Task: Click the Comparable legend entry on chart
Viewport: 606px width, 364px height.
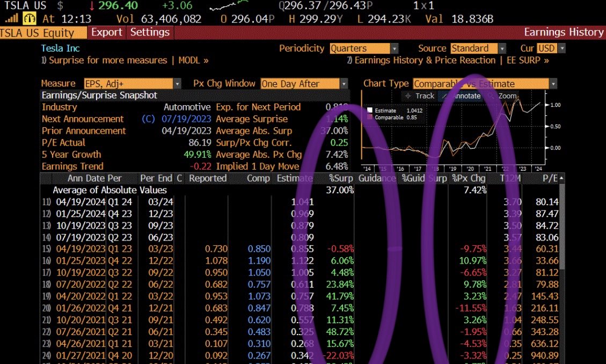Action: click(392, 117)
